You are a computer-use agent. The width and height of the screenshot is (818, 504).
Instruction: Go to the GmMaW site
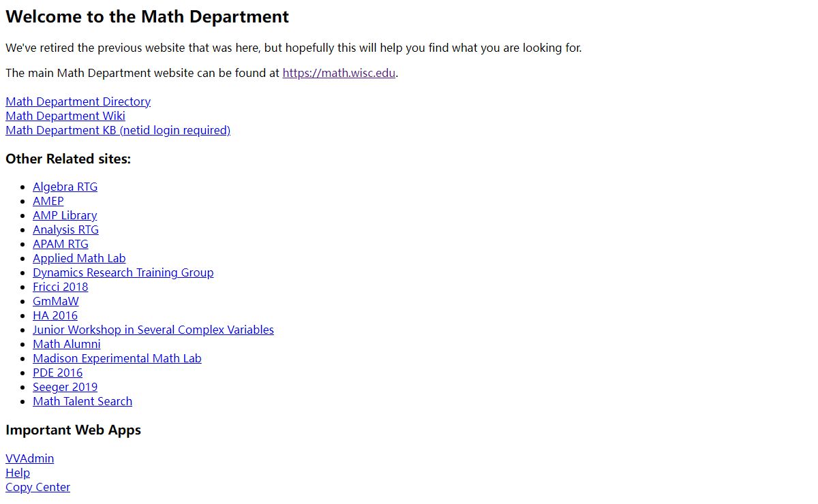click(x=56, y=301)
